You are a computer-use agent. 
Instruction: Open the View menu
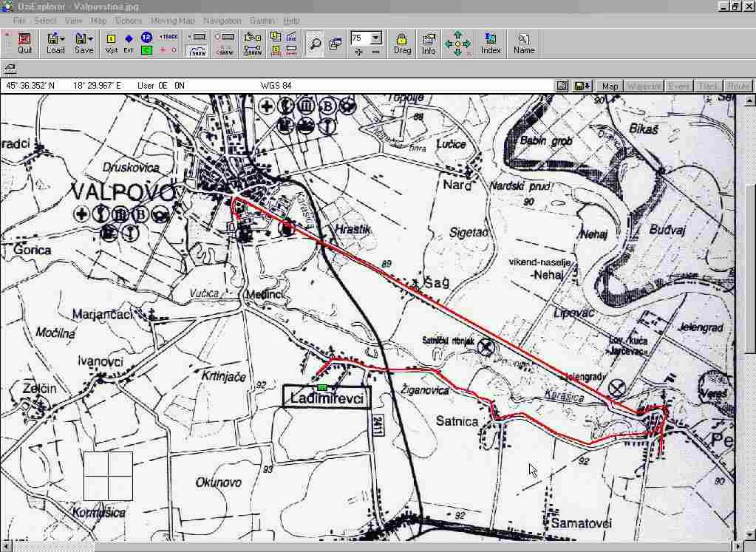(x=73, y=21)
